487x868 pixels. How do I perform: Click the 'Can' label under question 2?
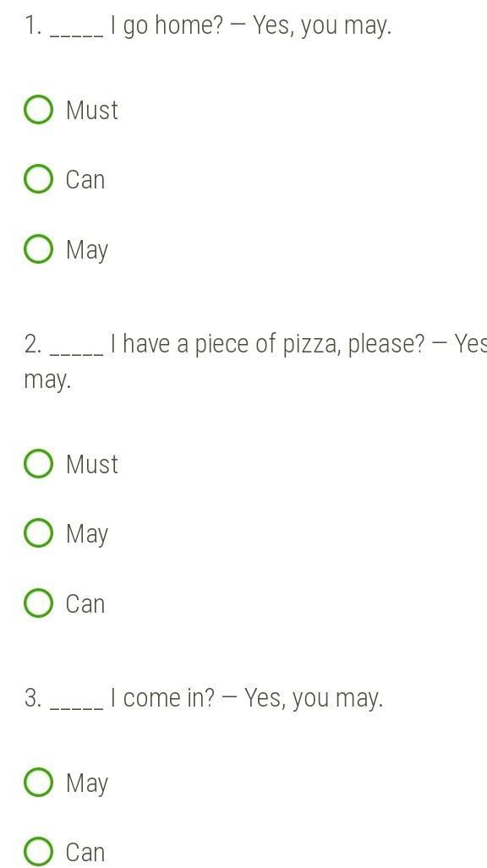pos(85,603)
